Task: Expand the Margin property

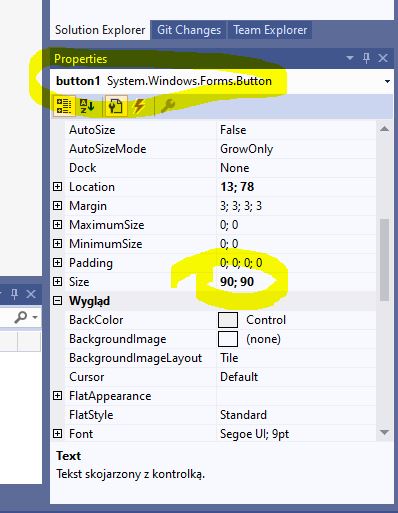Action: pos(57,206)
